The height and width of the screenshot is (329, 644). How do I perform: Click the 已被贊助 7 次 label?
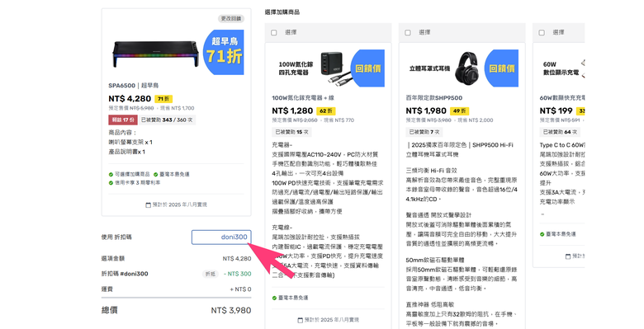tap(424, 132)
